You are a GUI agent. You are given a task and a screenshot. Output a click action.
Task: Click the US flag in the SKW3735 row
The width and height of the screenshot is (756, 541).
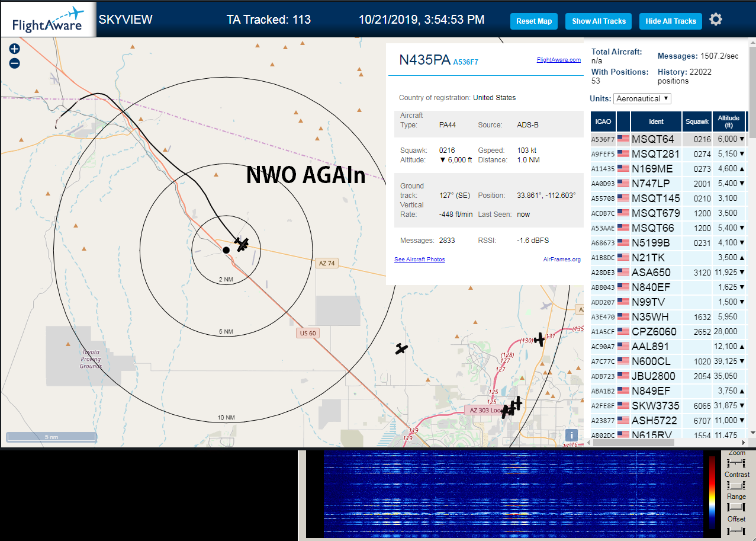coord(623,405)
